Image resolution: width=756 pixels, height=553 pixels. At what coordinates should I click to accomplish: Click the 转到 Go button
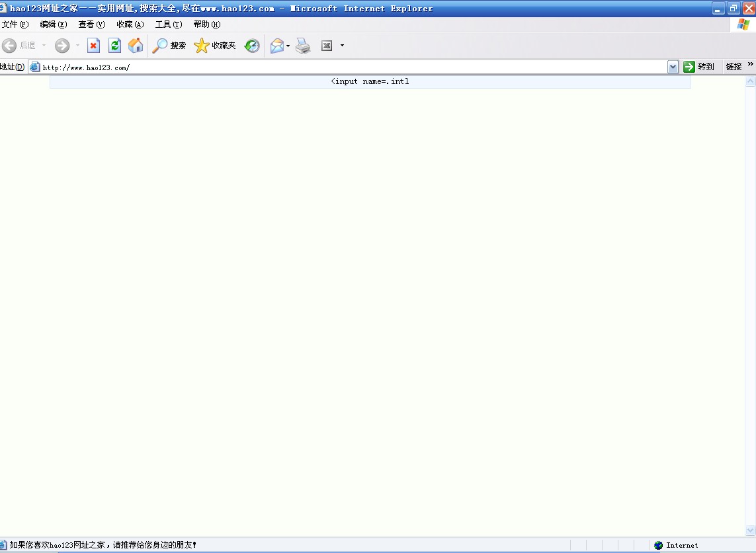698,67
